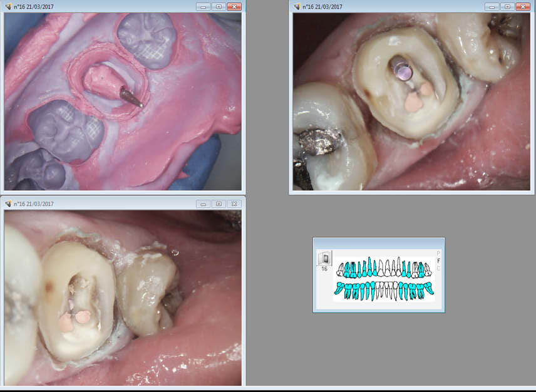Viewport: 536px width, 392px height.
Task: Maximize the pink impression model window
Action: 218,6
